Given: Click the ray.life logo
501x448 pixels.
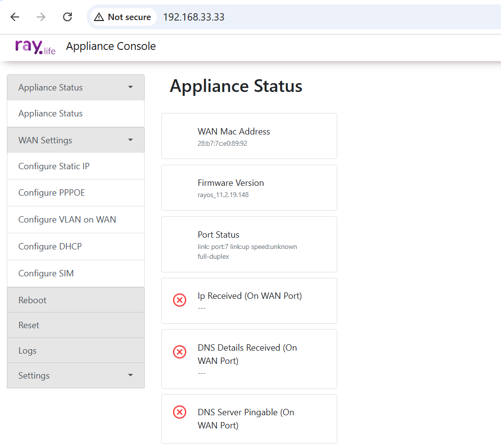Looking at the screenshot, I should [x=35, y=46].
